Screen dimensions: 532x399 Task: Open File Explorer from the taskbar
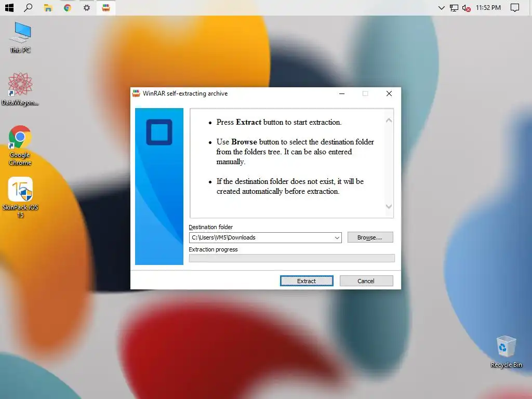coord(48,7)
